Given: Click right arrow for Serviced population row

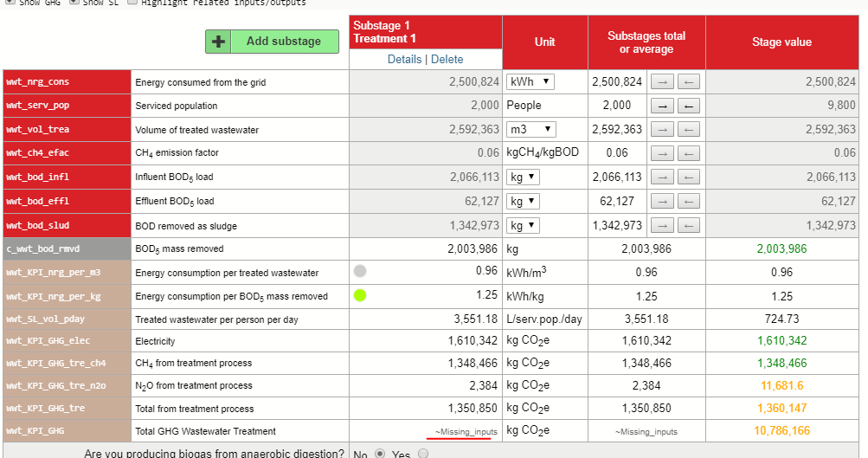Looking at the screenshot, I should point(662,106).
